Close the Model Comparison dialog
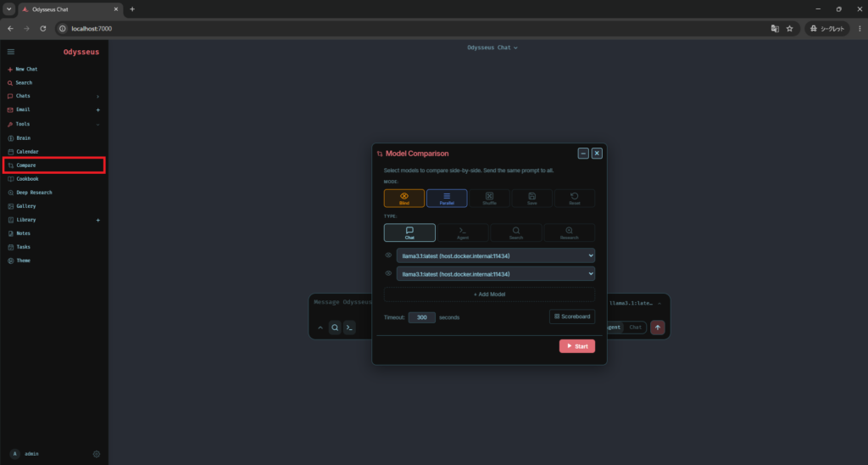868x465 pixels. [x=597, y=154]
